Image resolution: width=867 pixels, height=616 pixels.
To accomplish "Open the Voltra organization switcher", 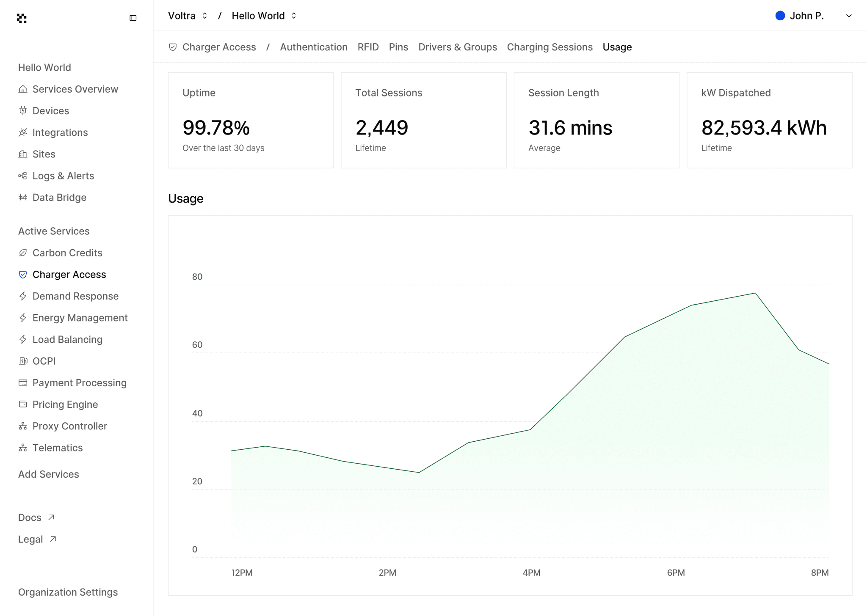I will 188,16.
